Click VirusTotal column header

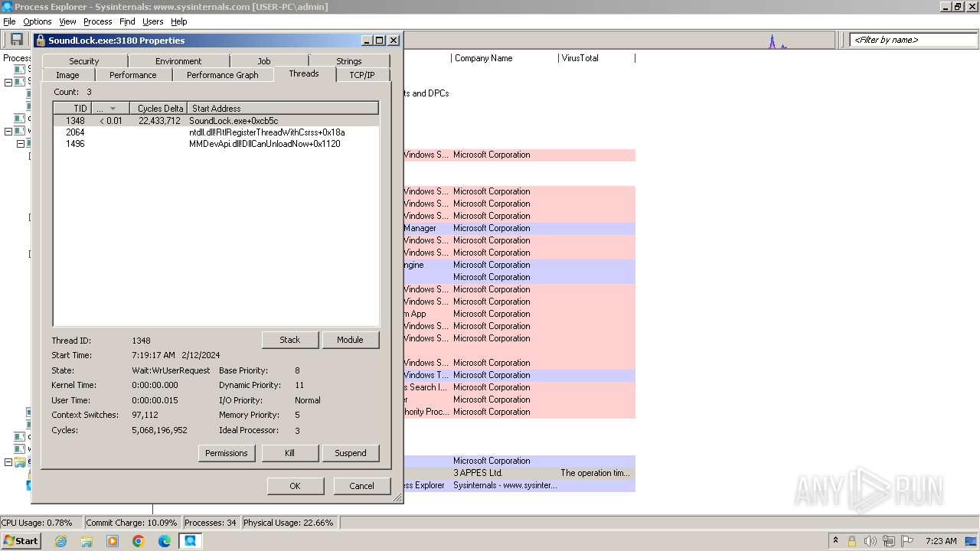(x=596, y=58)
